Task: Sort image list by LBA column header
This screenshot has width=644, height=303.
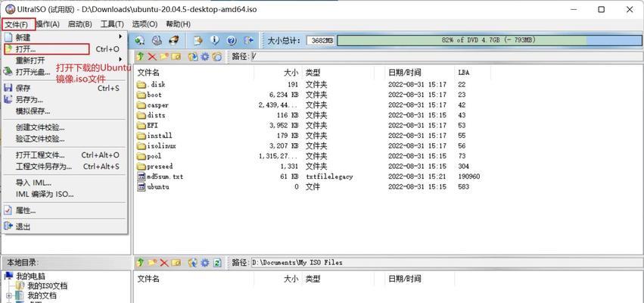Action: pyautogui.click(x=472, y=73)
